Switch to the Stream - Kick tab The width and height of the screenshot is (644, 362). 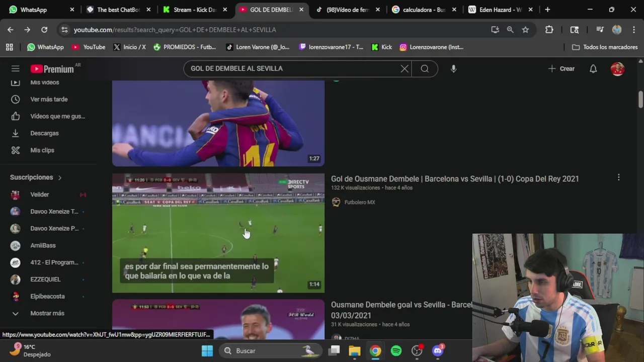[x=195, y=10]
